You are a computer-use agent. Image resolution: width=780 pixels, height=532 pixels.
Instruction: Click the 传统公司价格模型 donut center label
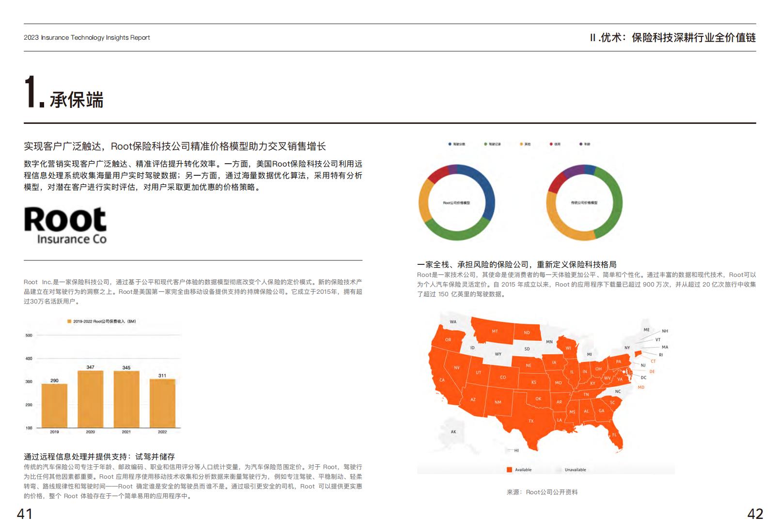click(x=584, y=203)
